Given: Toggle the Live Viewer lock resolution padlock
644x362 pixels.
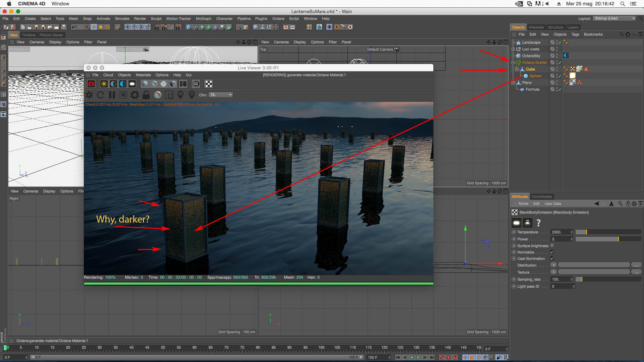Looking at the screenshot, I should pyautogui.click(x=146, y=95).
